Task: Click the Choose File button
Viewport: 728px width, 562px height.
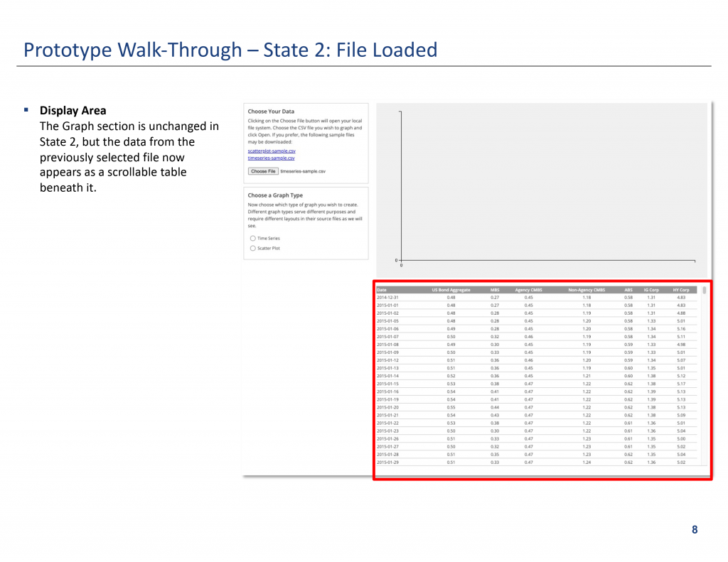Action: point(263,171)
